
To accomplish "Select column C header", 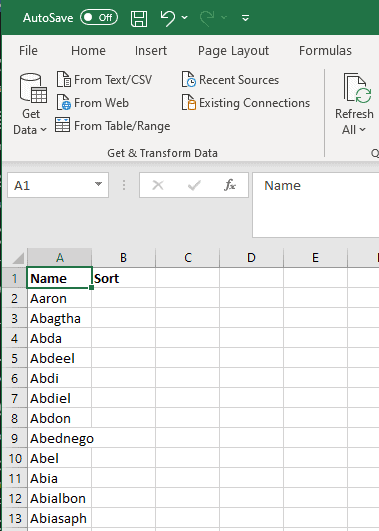I will [x=188, y=258].
